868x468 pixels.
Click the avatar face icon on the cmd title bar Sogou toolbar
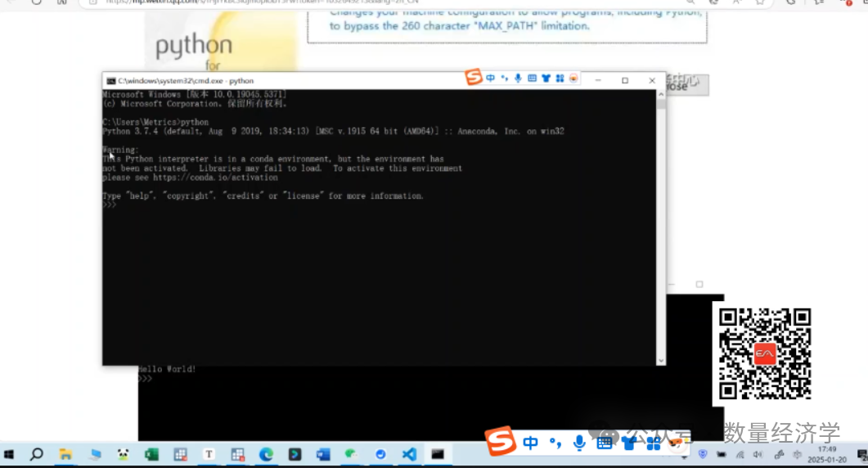(573, 78)
